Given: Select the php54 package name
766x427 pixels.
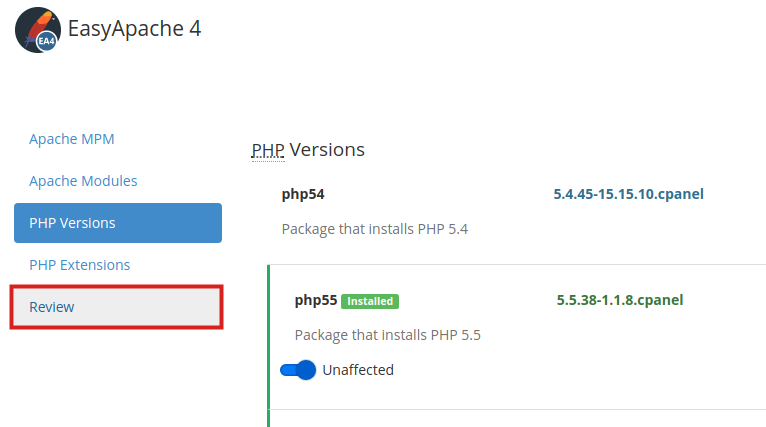Looking at the screenshot, I should (x=303, y=193).
